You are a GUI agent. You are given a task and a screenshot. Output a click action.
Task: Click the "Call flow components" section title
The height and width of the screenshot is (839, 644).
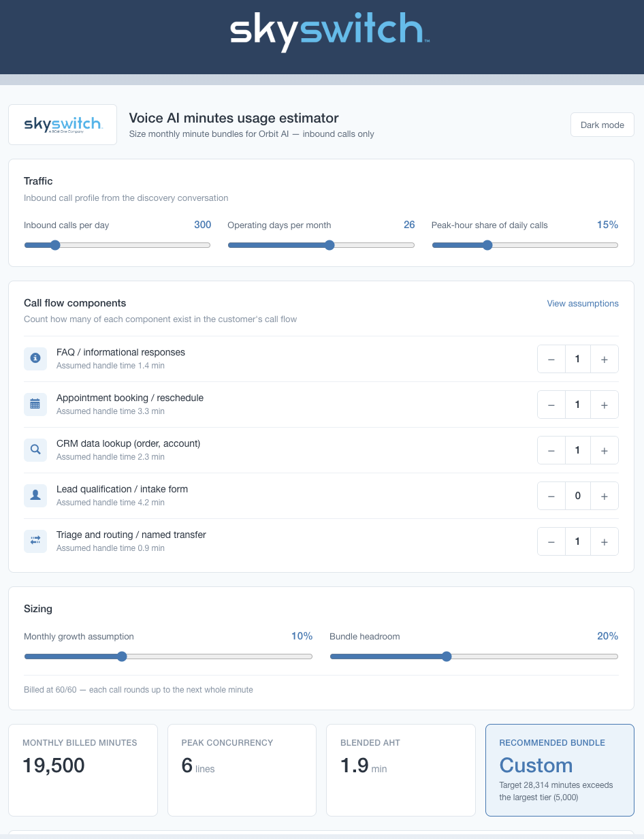tap(75, 303)
